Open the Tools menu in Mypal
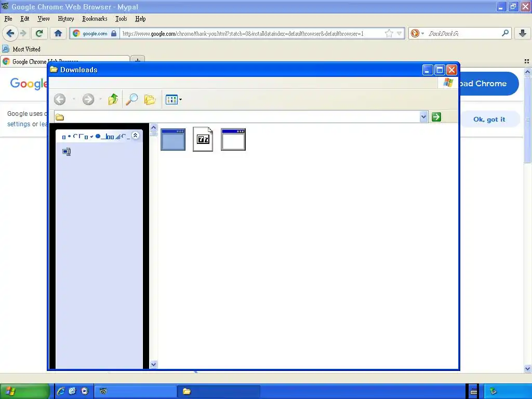 pos(121,19)
